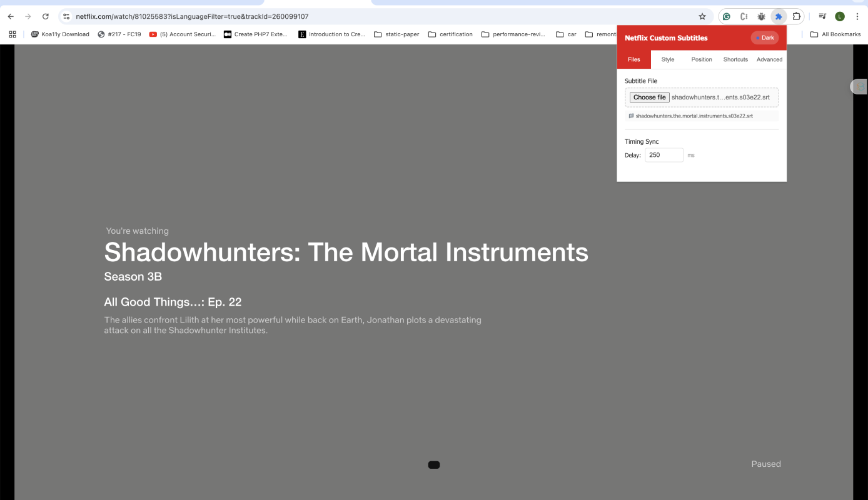Screen dimensions: 868x500
Task: Open the #217 - FC19 bookmark
Action: point(119,34)
